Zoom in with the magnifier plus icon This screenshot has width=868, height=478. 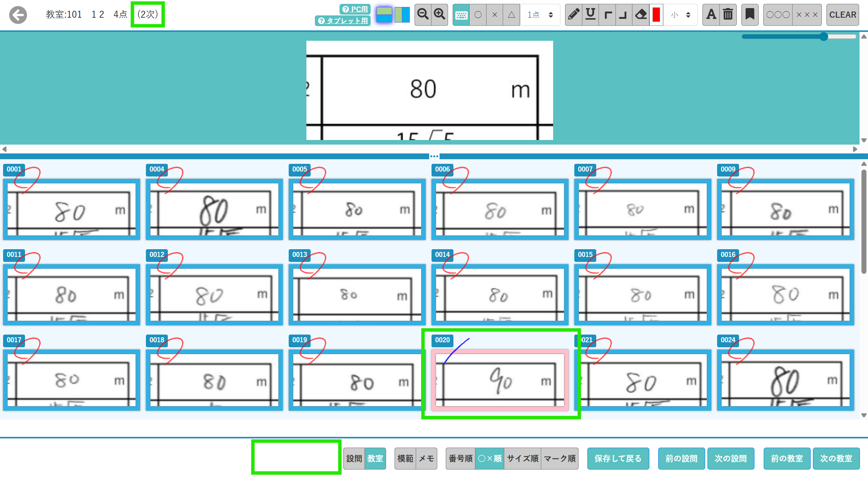[439, 15]
